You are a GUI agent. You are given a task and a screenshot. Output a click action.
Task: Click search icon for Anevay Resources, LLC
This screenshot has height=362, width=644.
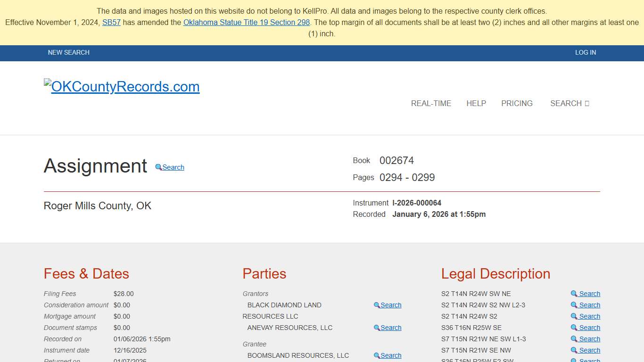pyautogui.click(x=377, y=328)
